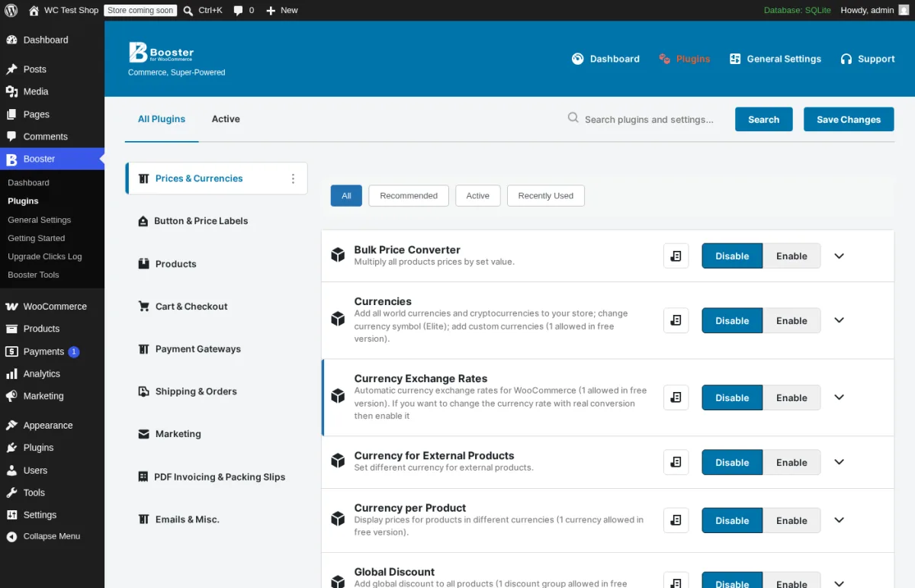
Task: Open Support in Booster header
Action: (868, 59)
